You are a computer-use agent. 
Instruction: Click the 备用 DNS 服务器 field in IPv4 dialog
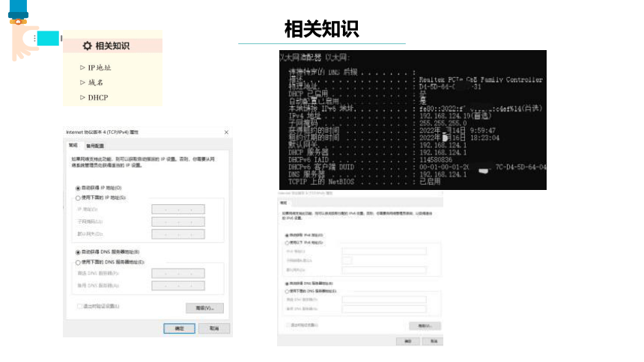point(178,286)
